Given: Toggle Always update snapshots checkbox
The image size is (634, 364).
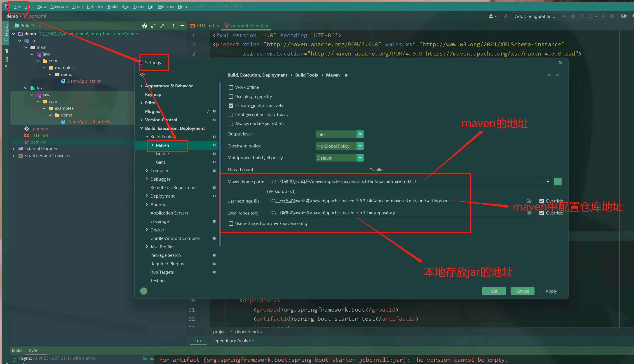Looking at the screenshot, I should [230, 124].
